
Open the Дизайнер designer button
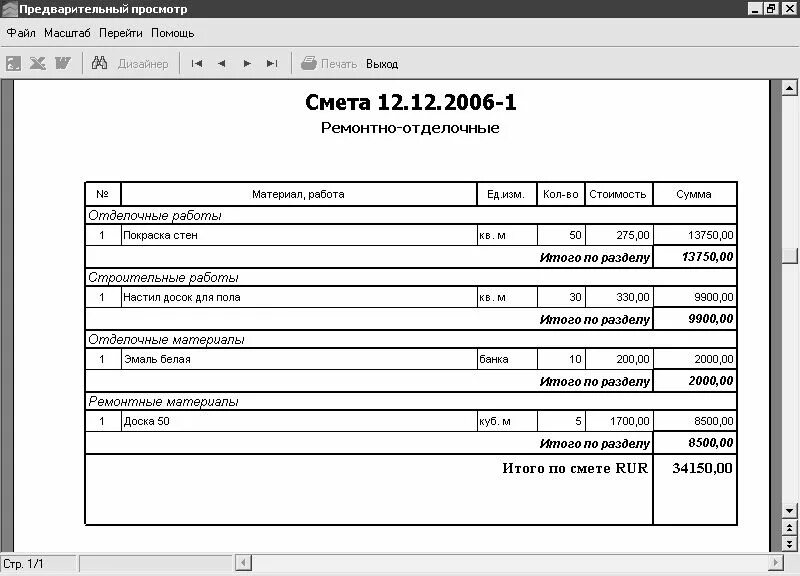[x=143, y=64]
